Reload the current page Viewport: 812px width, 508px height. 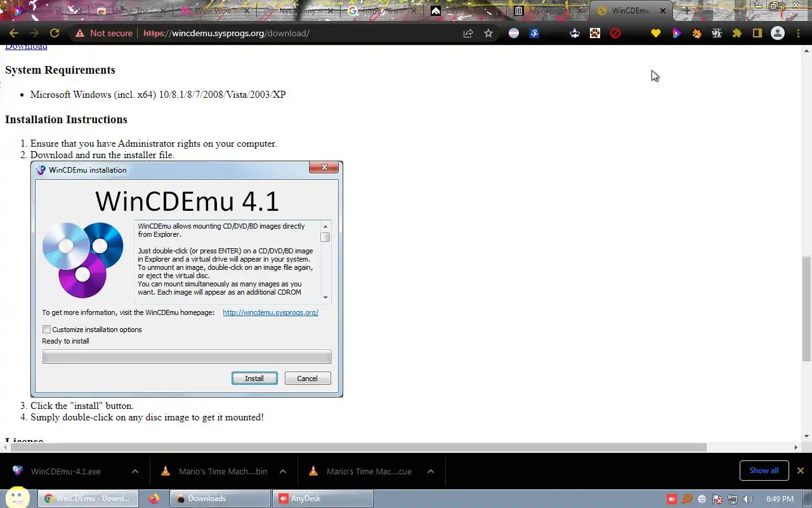point(55,33)
